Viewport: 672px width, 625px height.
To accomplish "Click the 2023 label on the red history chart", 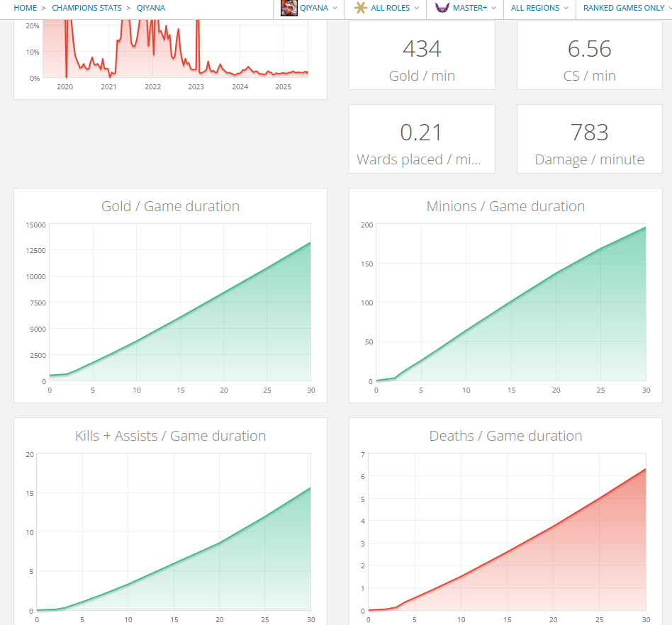I will pyautogui.click(x=196, y=87).
